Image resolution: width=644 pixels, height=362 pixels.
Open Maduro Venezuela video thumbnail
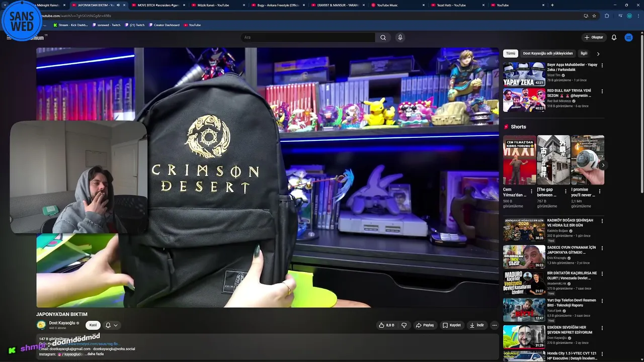[x=524, y=283]
